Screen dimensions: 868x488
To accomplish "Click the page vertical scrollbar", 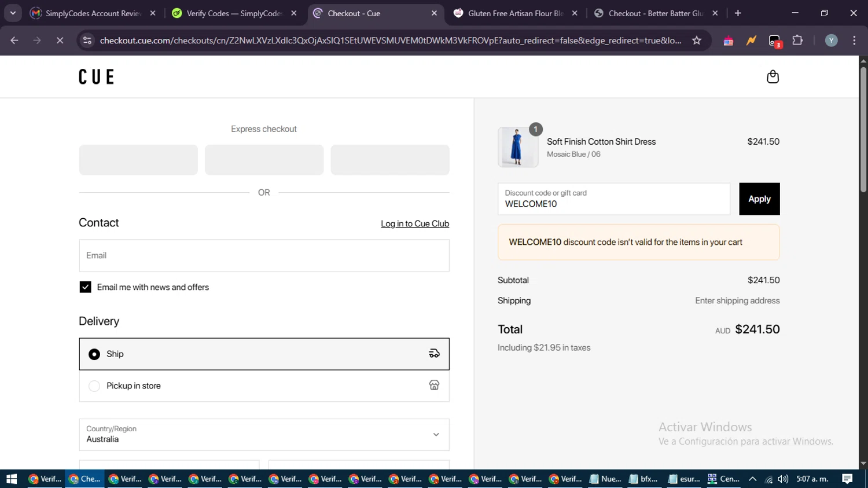I will pos(863,130).
